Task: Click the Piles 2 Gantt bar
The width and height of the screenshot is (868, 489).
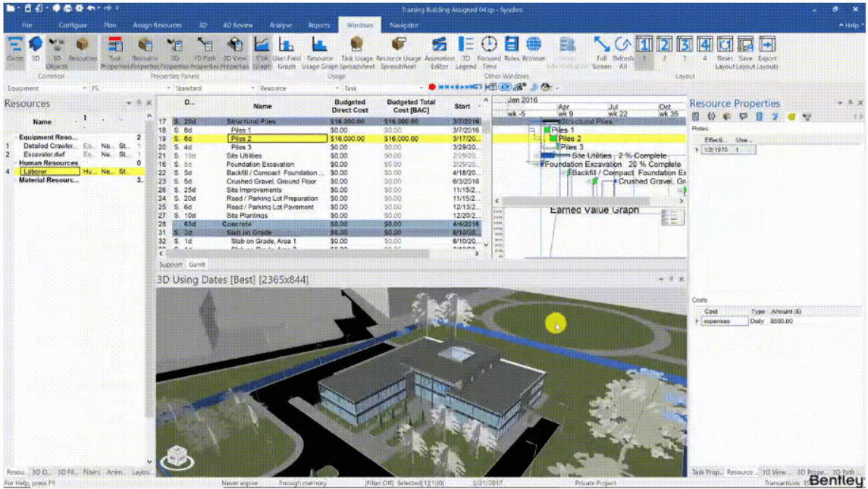Action: tap(553, 139)
